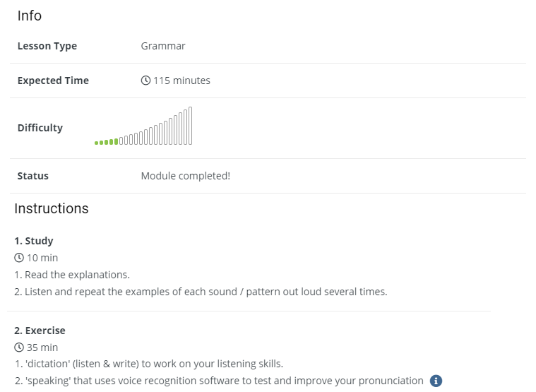Select the 1. Study step heading
536x392 pixels.
tap(34, 241)
